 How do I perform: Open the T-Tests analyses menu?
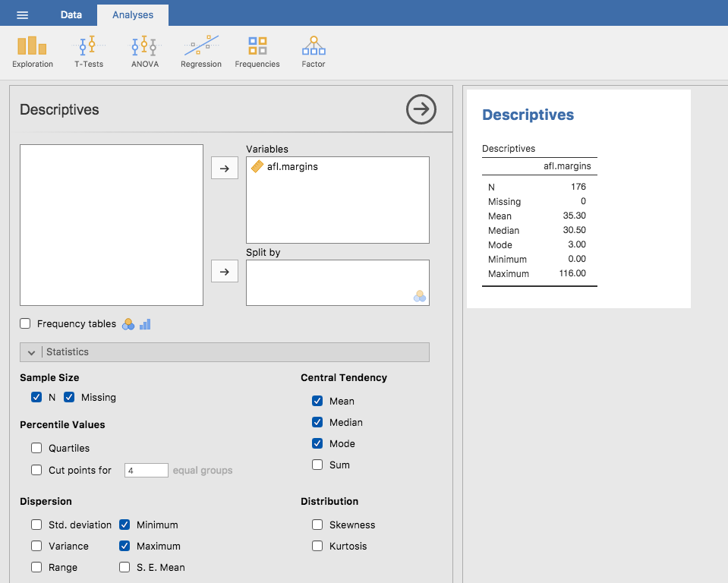pos(89,52)
